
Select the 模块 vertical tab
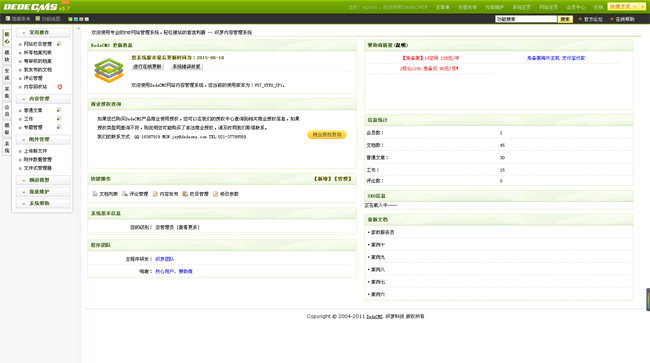pyautogui.click(x=7, y=56)
